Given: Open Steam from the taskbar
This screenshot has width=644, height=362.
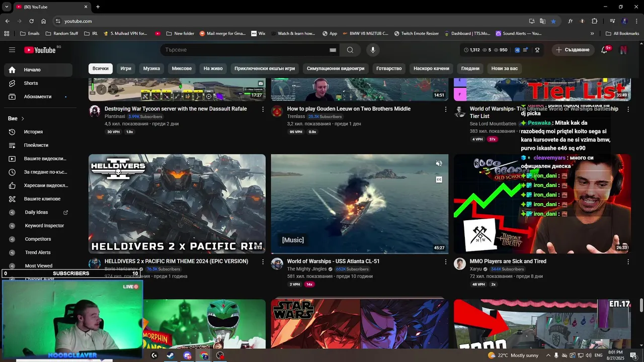Looking at the screenshot, I should pos(171,355).
